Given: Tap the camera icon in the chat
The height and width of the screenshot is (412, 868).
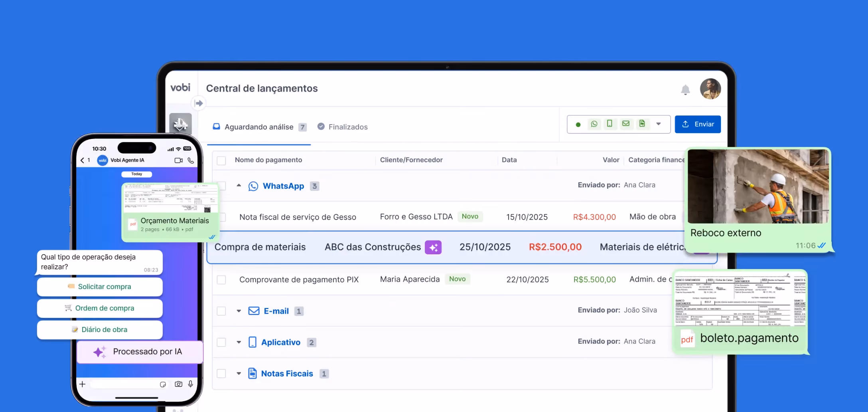Looking at the screenshot, I should point(178,384).
